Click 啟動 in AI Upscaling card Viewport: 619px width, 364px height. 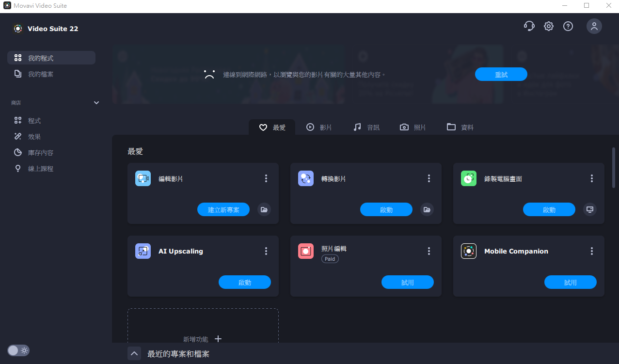coord(245,282)
